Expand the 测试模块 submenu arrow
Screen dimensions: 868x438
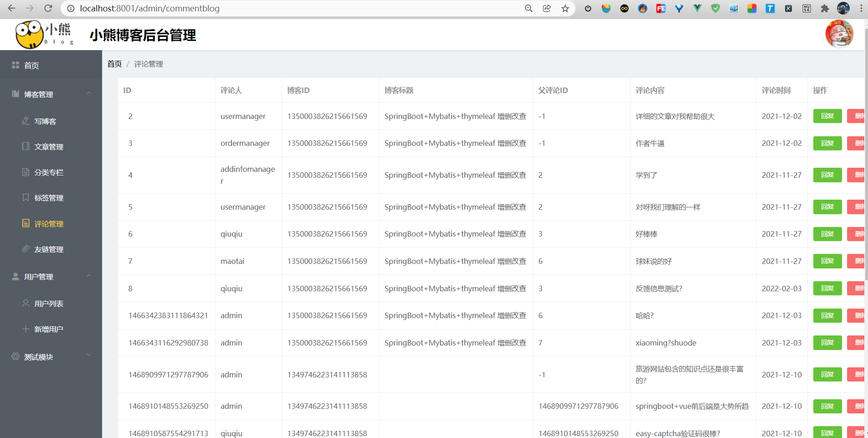pos(89,355)
